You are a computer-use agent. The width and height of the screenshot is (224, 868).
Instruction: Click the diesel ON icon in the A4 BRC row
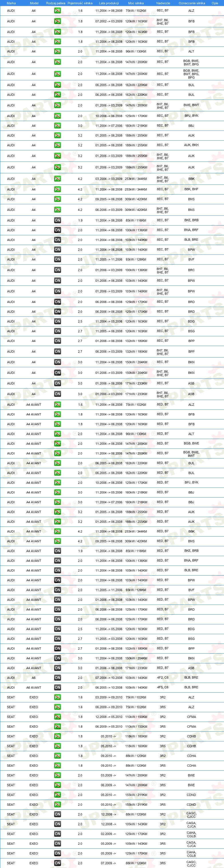coord(58,270)
